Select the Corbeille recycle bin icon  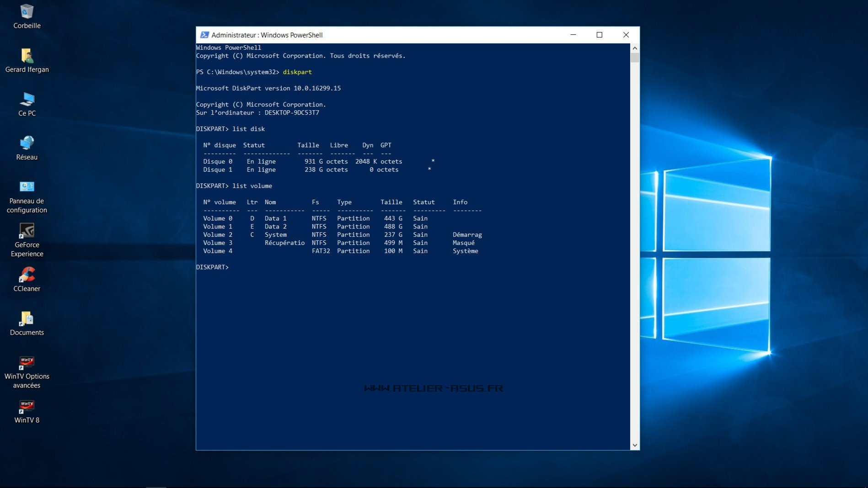tap(27, 12)
